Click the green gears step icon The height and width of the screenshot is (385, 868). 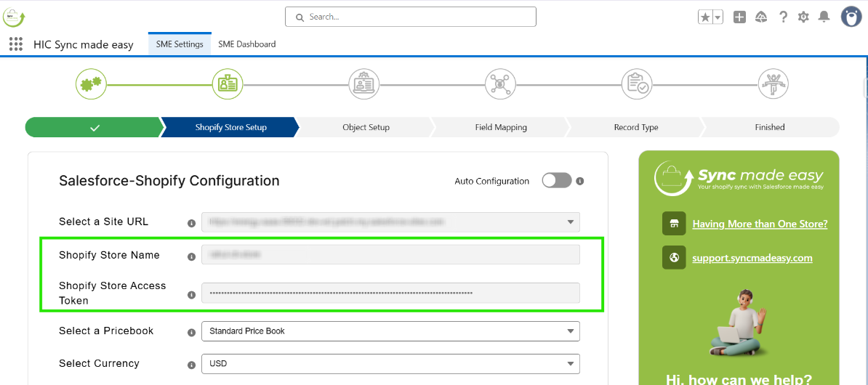pyautogui.click(x=91, y=84)
